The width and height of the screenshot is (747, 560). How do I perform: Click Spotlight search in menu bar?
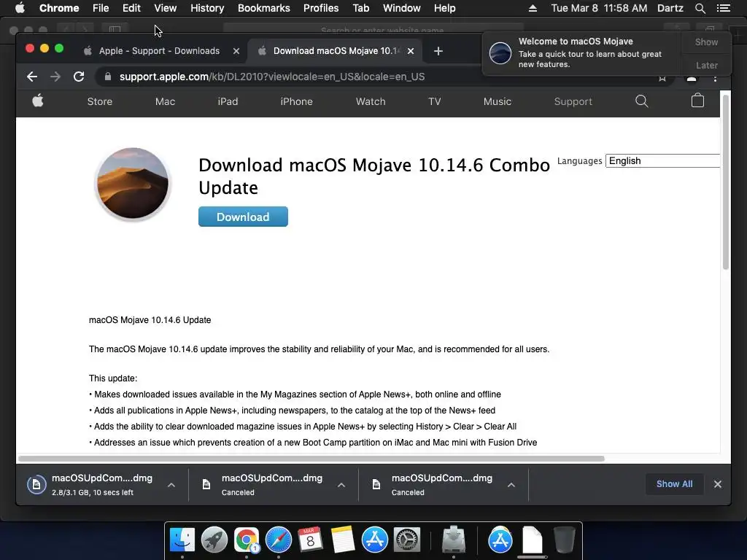tap(700, 8)
